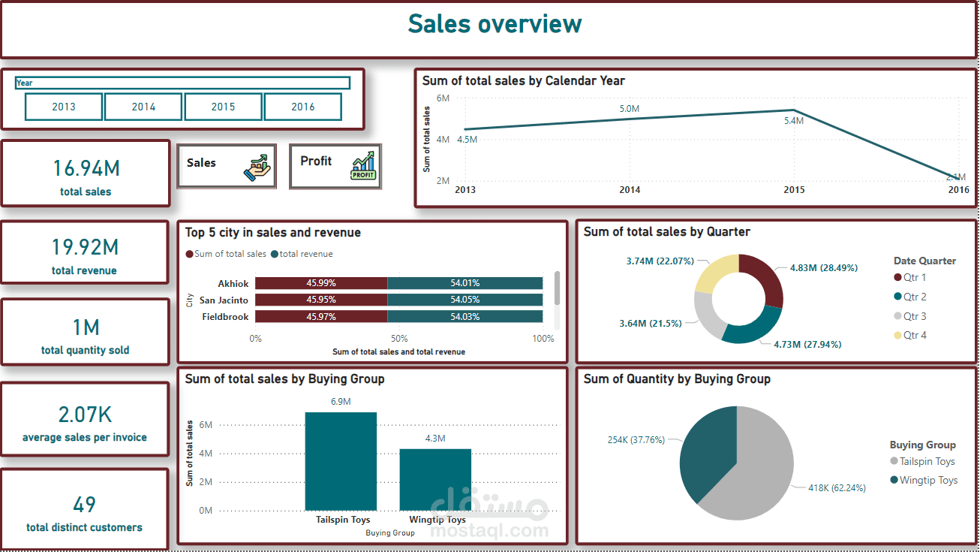Click the Sales hand-with-growth-chart icon
This screenshot has height=552, width=980.
click(x=258, y=166)
